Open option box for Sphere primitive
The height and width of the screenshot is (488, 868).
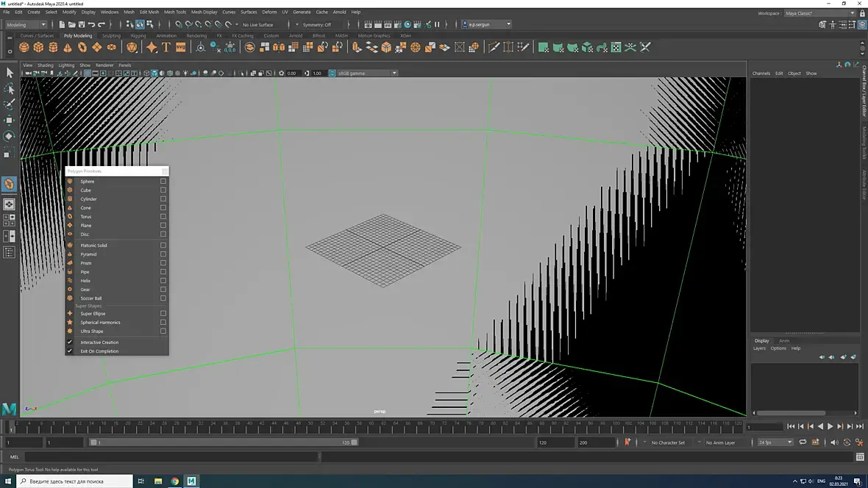coord(163,182)
